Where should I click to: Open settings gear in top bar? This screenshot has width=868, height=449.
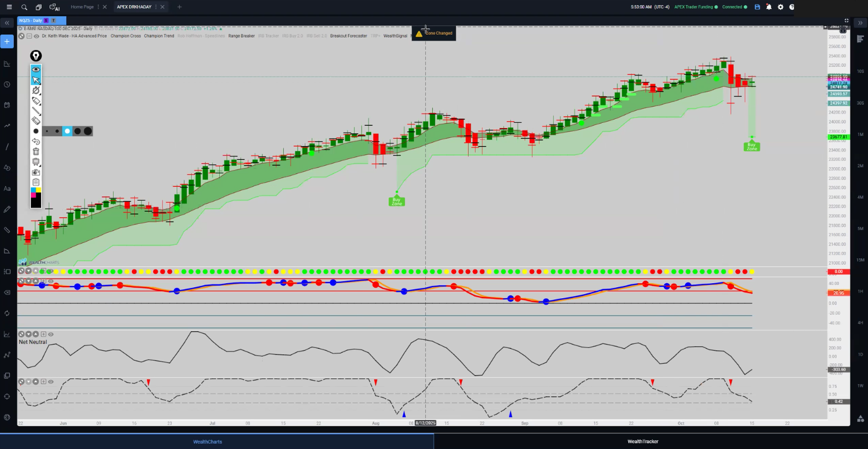tap(780, 7)
